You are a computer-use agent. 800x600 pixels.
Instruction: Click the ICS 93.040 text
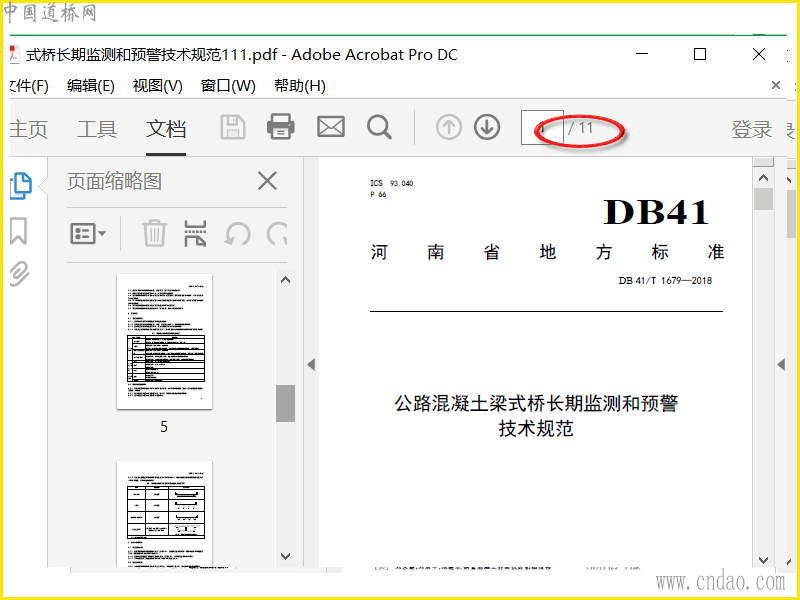(392, 183)
